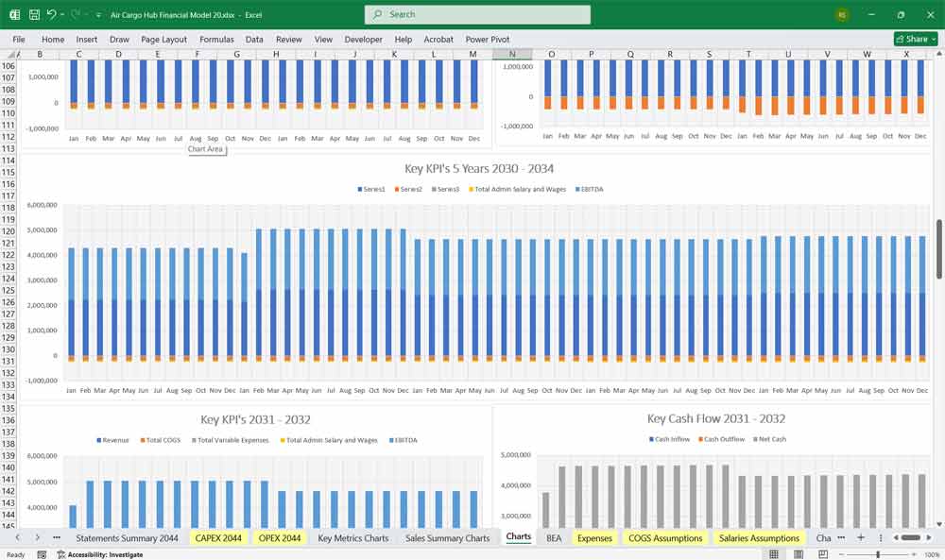Click the Search box in title bar
Viewport: 945px width, 560px height.
pyautogui.click(x=477, y=15)
